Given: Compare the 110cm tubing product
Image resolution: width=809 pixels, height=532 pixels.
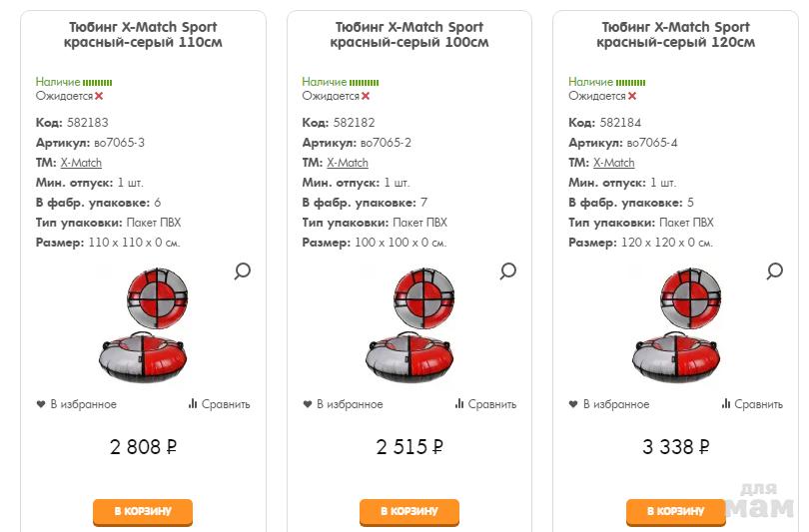Looking at the screenshot, I should [x=219, y=404].
